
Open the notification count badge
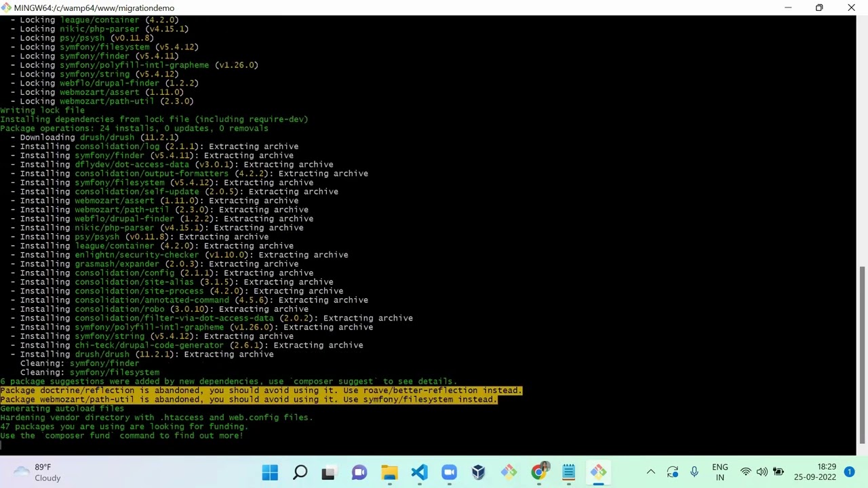coord(849,472)
